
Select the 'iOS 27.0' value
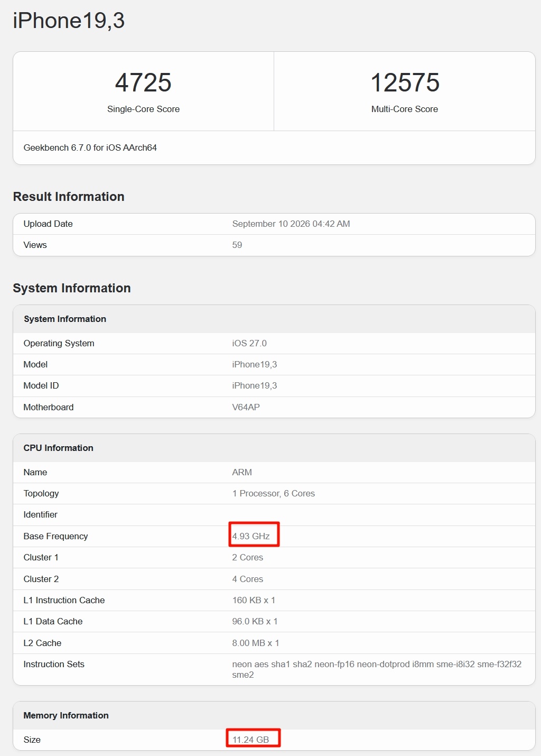(x=249, y=343)
